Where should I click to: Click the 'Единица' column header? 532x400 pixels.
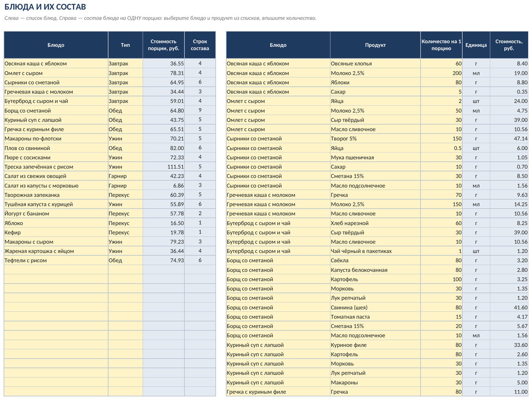476,45
